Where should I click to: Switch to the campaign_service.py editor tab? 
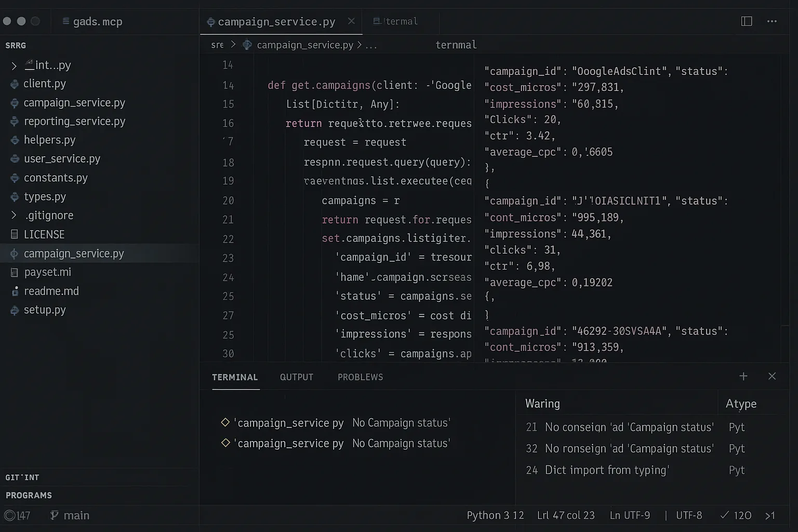[281, 22]
